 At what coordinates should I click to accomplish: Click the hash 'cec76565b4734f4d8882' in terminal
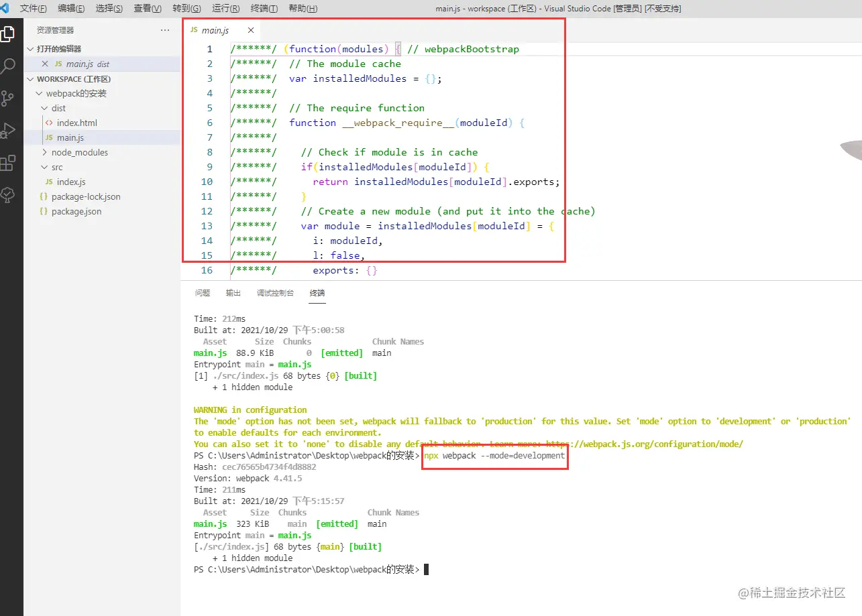(269, 467)
